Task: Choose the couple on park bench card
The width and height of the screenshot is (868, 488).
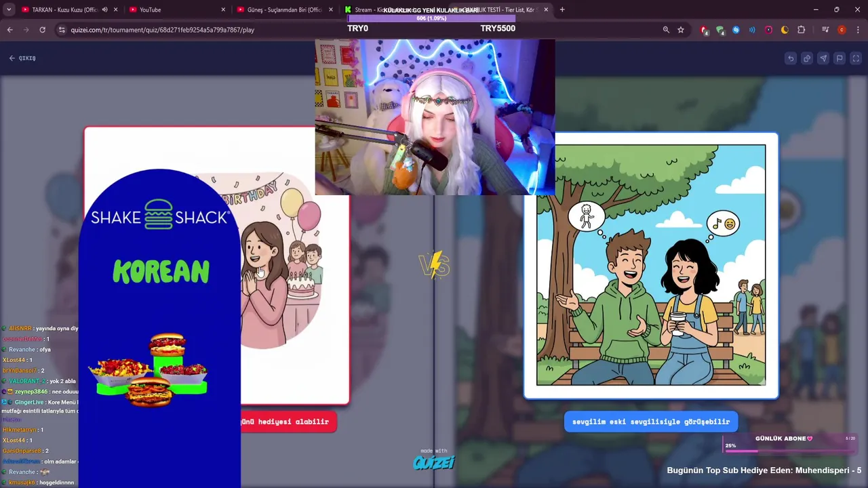Action: click(651, 265)
